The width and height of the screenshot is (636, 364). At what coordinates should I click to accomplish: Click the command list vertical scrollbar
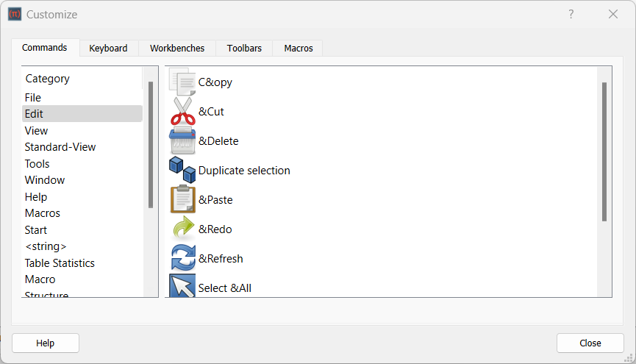click(604, 151)
